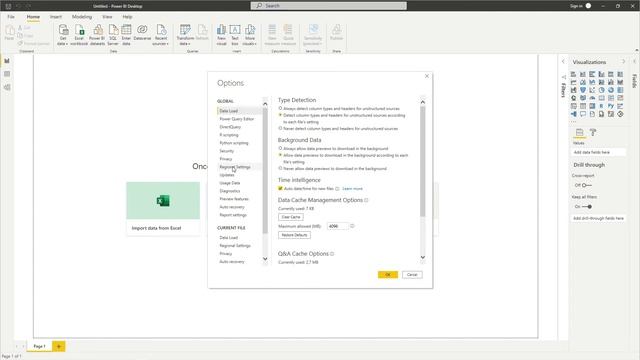Open the More visuals dropdown
The width and height of the screenshot is (640, 360).
click(249, 35)
